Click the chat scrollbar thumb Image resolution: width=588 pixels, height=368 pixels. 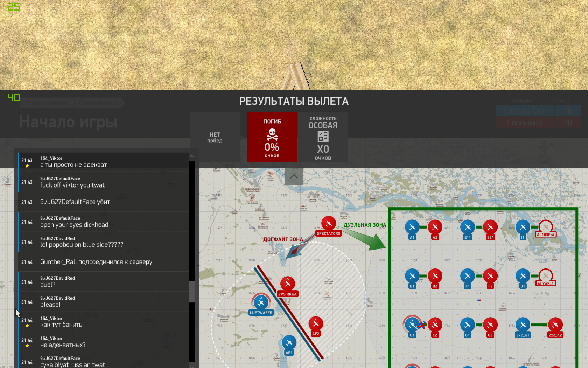(x=191, y=291)
